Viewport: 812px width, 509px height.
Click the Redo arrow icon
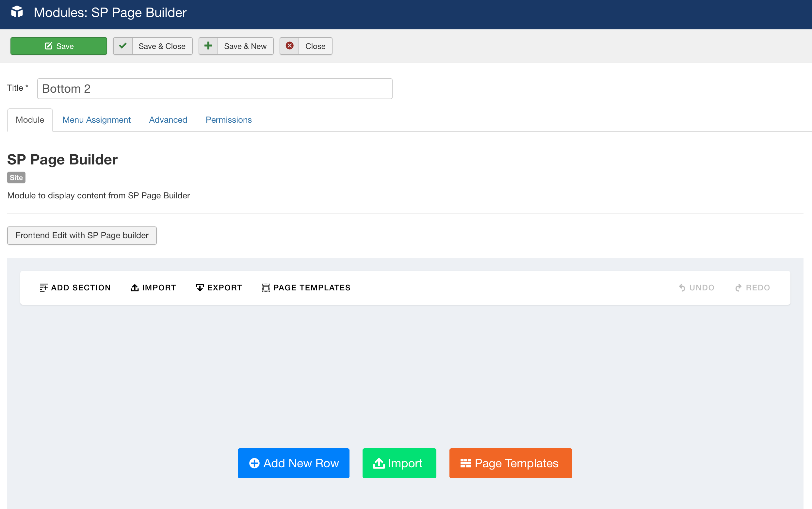pyautogui.click(x=739, y=287)
